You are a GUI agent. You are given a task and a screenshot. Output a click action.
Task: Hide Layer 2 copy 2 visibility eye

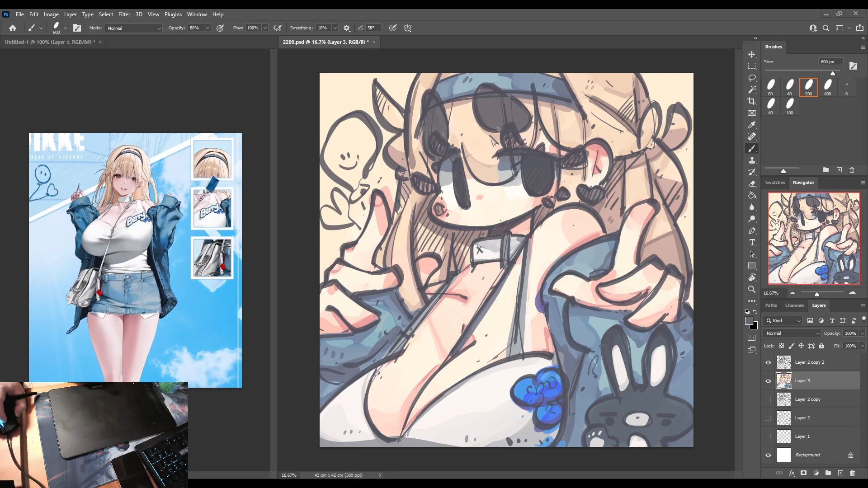coord(768,362)
